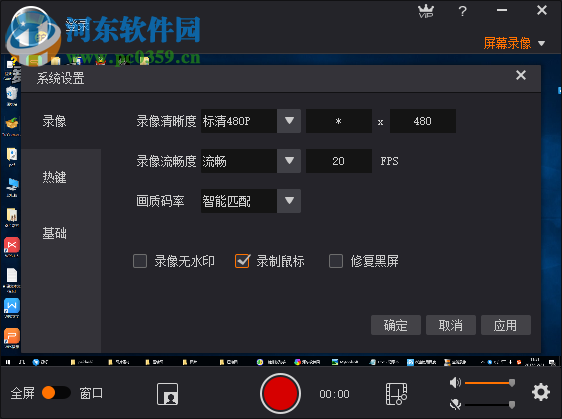Open the video clip editing icon

click(396, 394)
